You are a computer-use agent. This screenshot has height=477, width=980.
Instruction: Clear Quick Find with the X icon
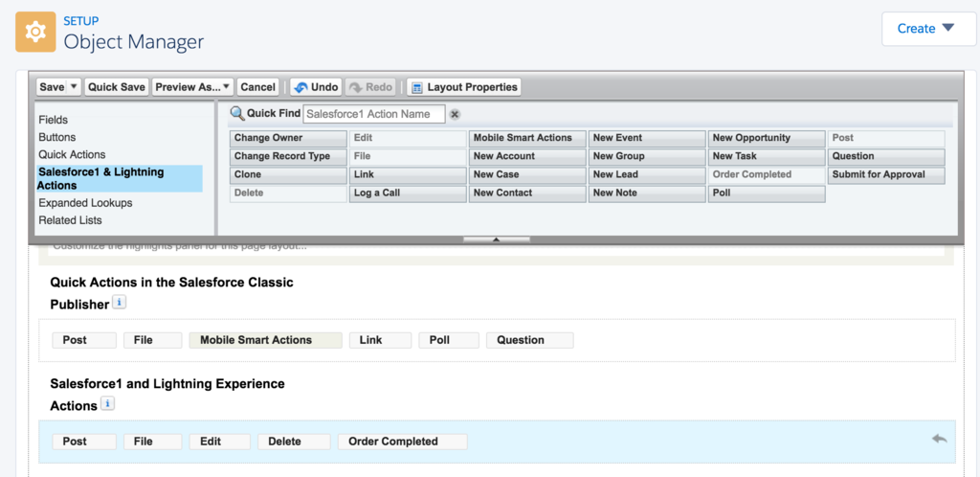pos(455,114)
